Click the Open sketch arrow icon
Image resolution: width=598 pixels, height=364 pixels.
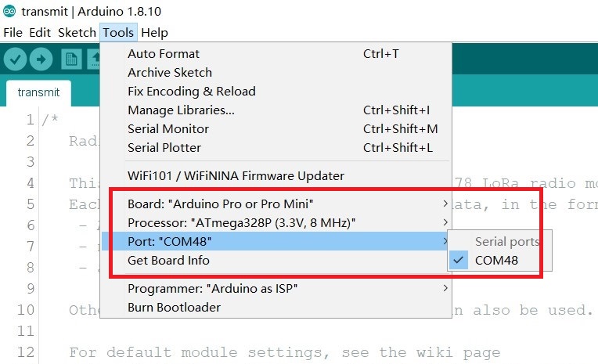click(94, 59)
